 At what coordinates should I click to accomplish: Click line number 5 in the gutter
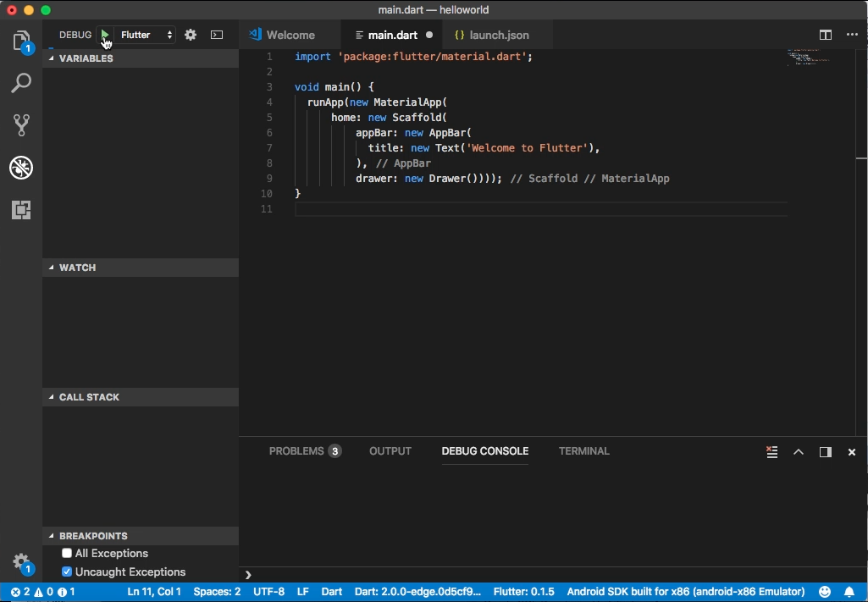269,118
